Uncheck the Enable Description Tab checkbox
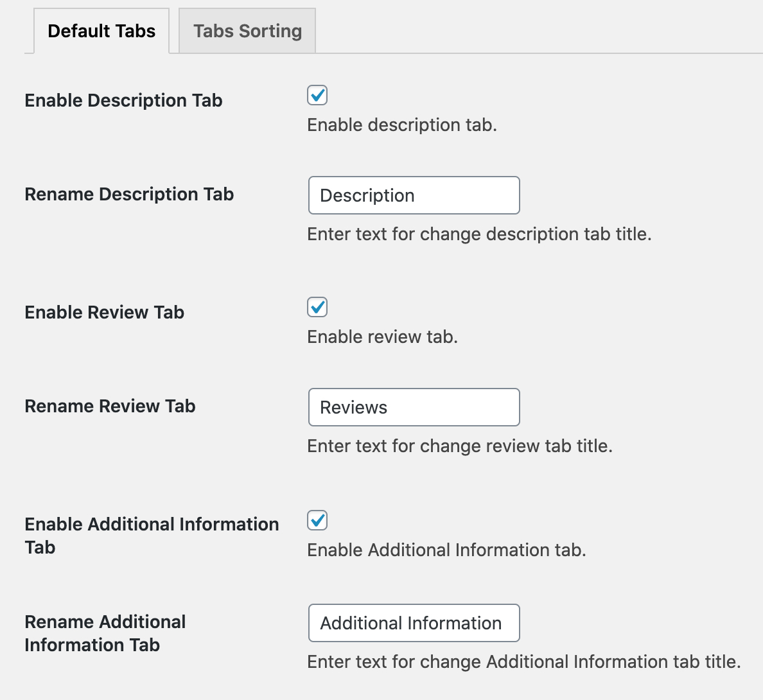 click(317, 95)
